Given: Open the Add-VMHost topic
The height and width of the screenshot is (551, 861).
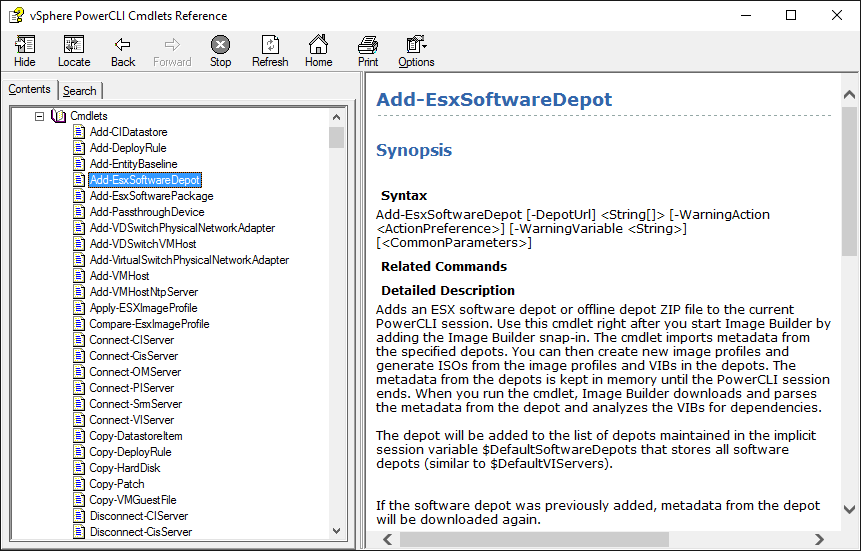Looking at the screenshot, I should click(119, 276).
